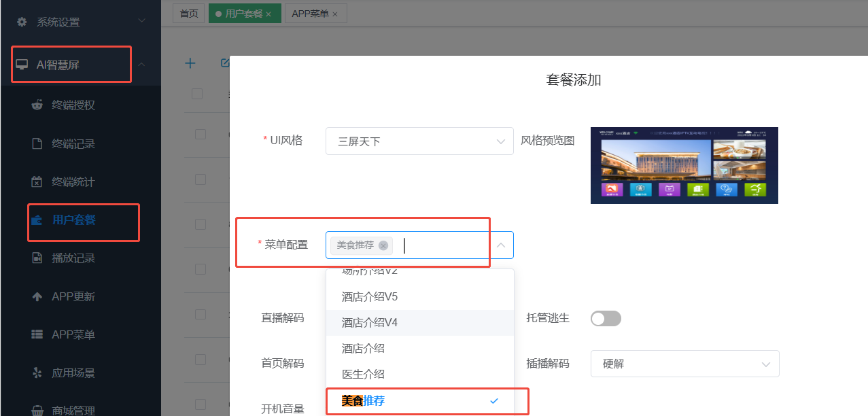Screen dimensions: 868x416
Task: Toggle the 托管逃生 switch
Action: point(606,318)
